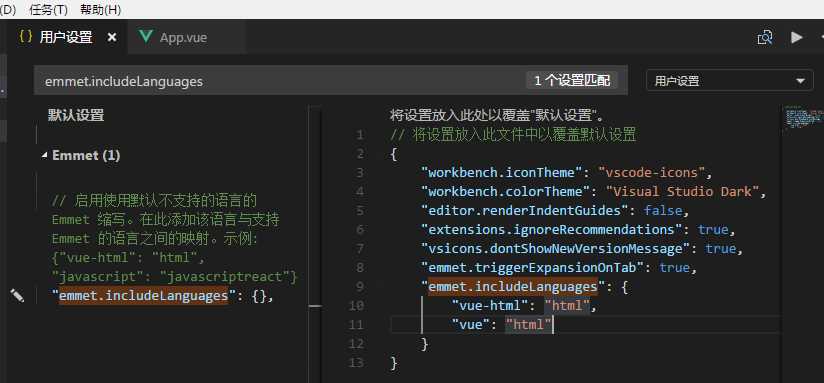824x383 pixels.
Task: Click "editor.renderIndentGuides" key
Action: click(526, 211)
